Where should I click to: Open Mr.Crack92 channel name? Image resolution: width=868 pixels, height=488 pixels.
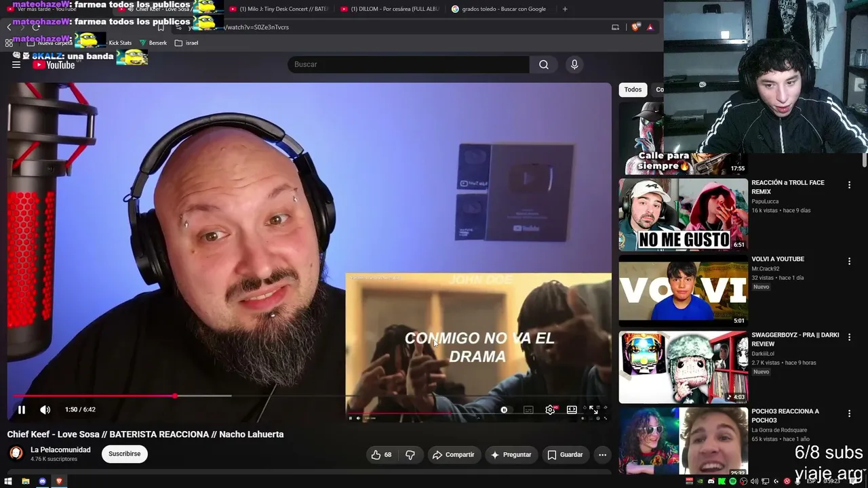coord(766,269)
